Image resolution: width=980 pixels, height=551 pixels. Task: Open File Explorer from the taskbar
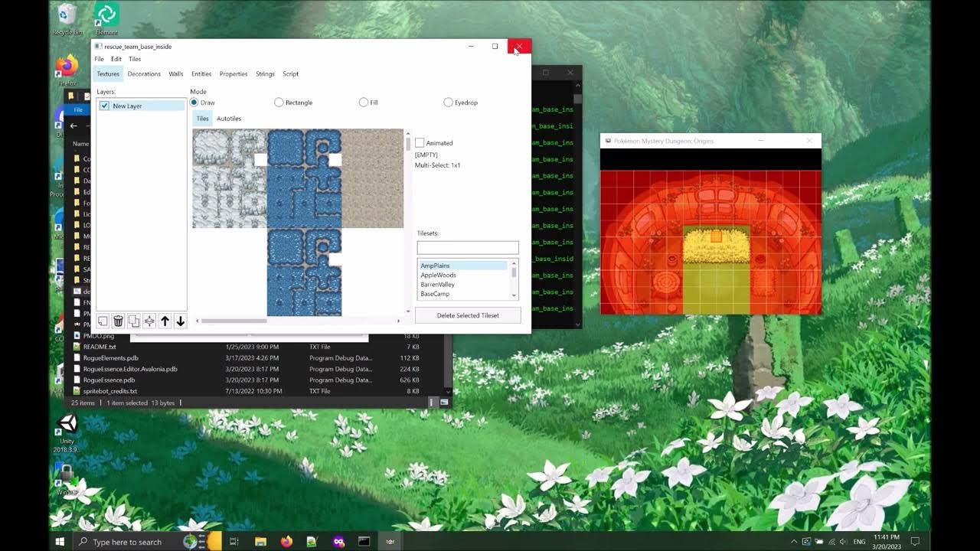(260, 541)
